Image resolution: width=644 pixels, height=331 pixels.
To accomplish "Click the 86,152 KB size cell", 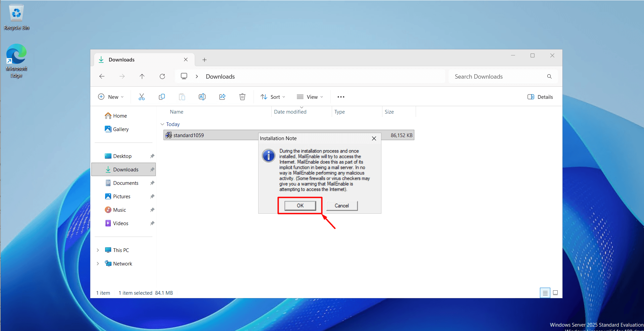I will [x=402, y=135].
